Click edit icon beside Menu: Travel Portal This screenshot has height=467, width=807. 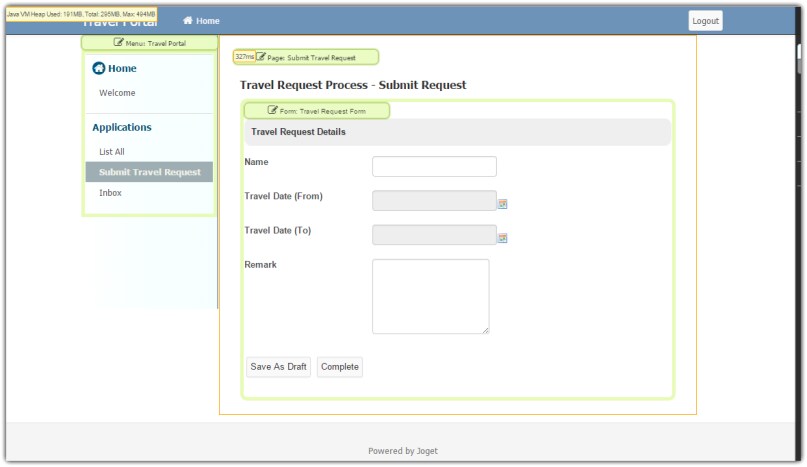(118, 42)
